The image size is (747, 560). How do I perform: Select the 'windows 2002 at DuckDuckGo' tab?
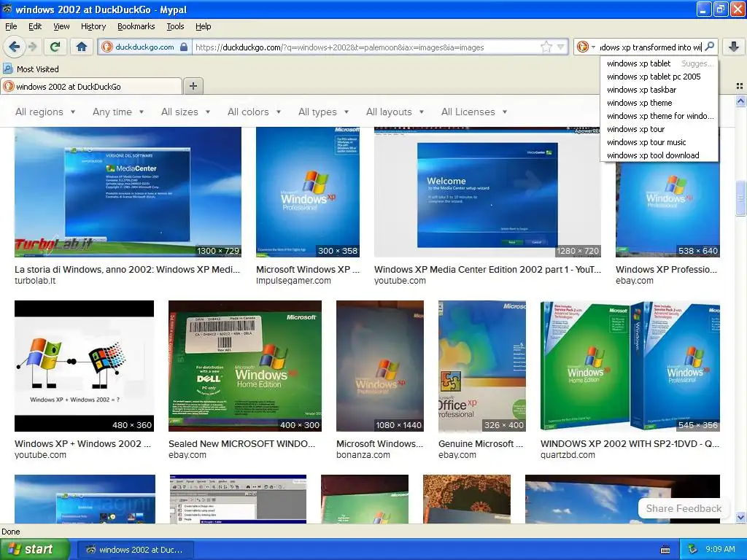[x=91, y=86]
